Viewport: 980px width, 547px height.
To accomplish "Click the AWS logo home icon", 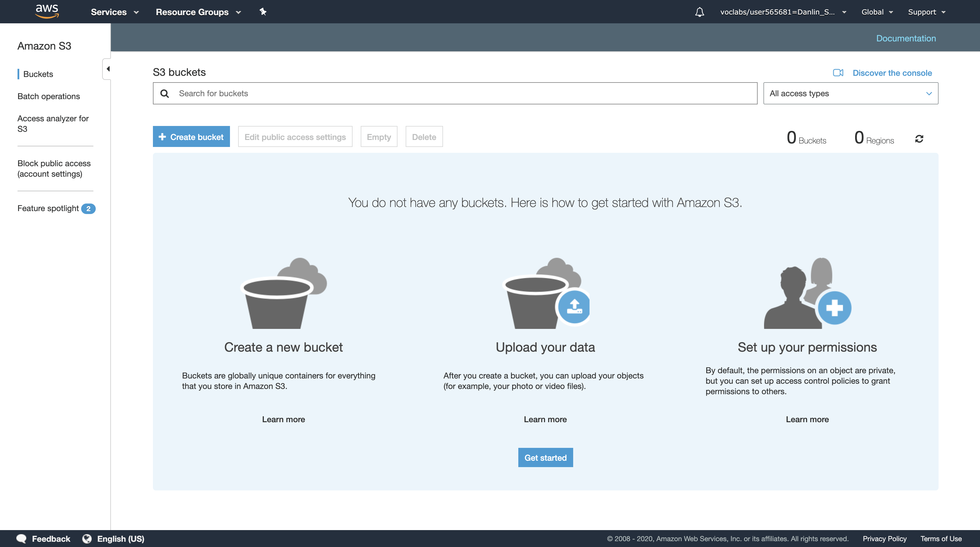I will tap(47, 11).
